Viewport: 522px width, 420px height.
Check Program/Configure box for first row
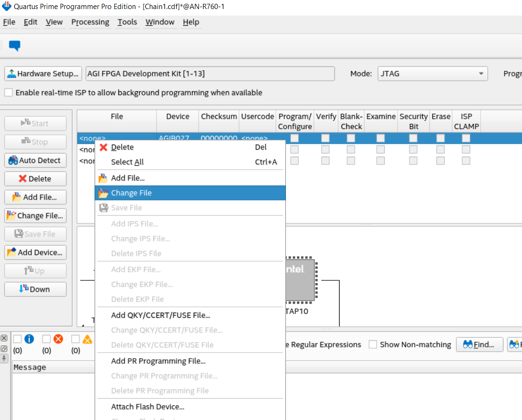click(294, 138)
